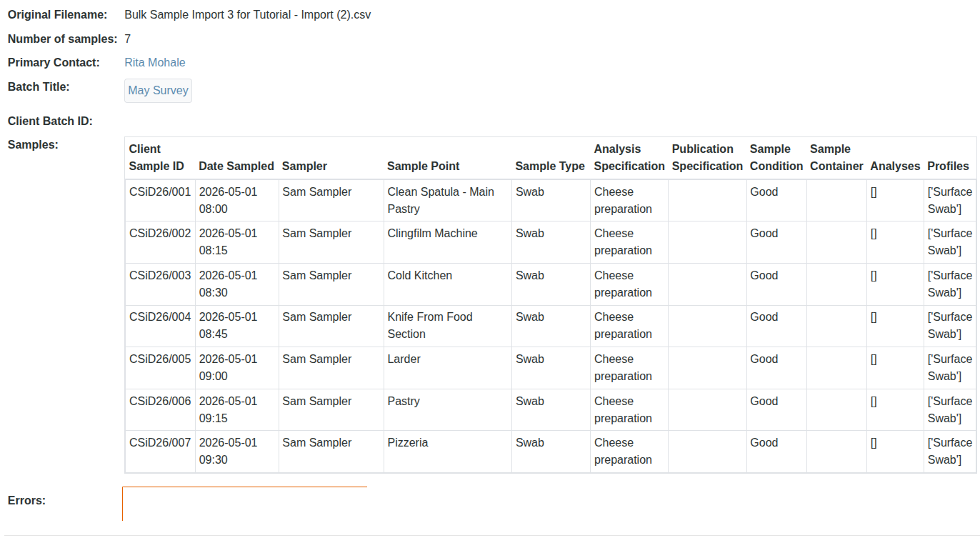Click the Original Filename csv value
The image size is (980, 538).
pos(247,15)
